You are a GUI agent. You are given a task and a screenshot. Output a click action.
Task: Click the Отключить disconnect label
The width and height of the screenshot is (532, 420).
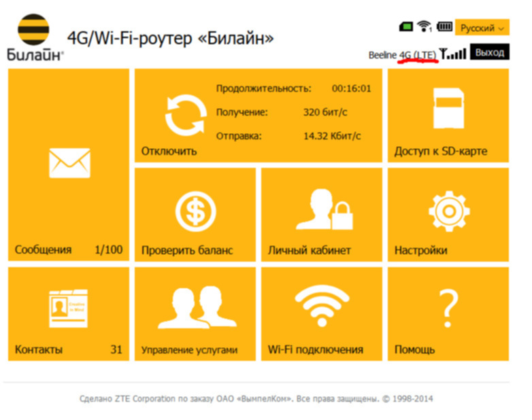point(169,151)
